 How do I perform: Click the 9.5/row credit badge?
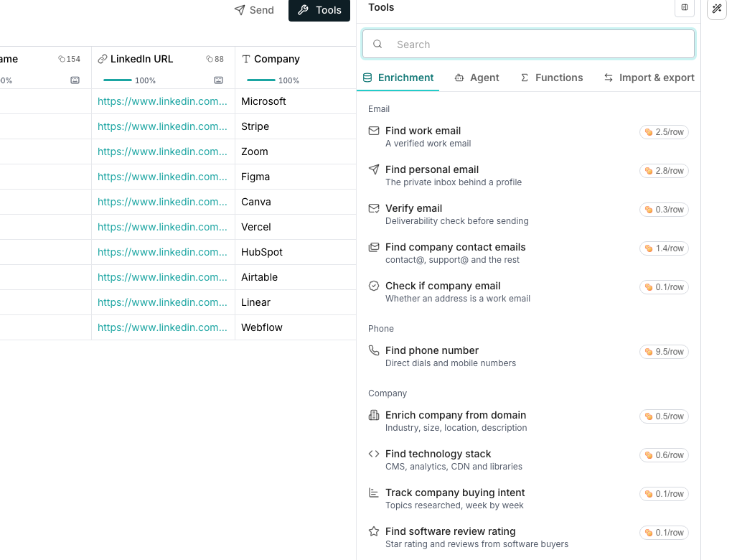pyautogui.click(x=664, y=352)
